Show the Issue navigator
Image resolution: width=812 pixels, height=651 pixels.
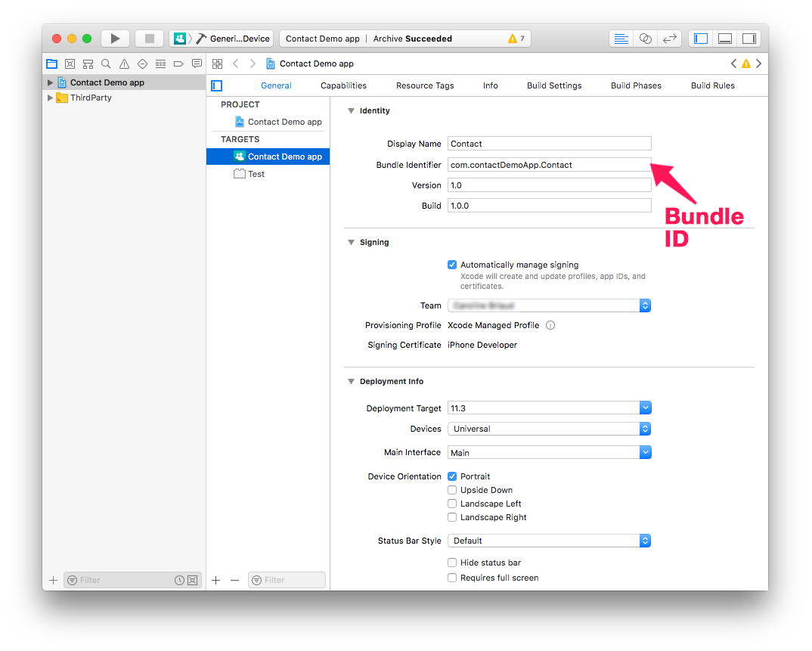pyautogui.click(x=124, y=64)
